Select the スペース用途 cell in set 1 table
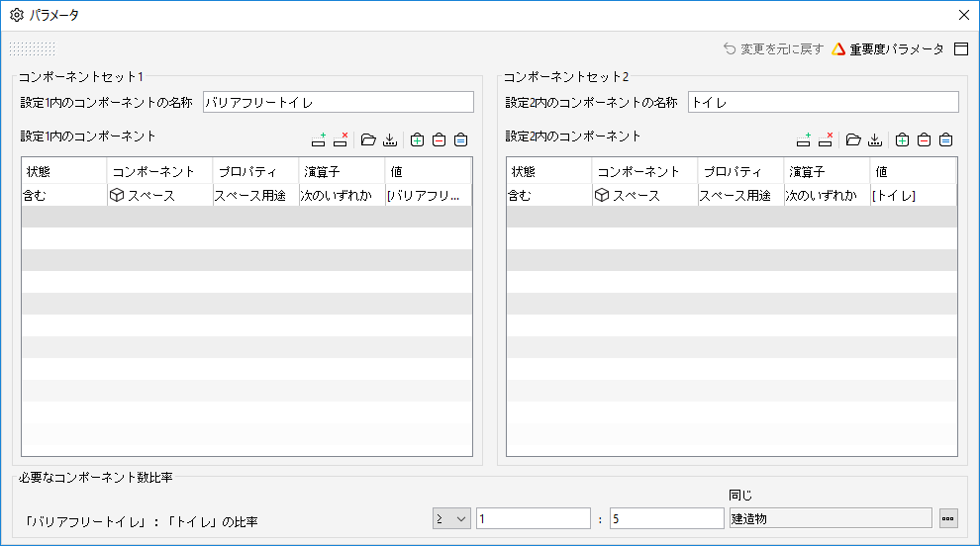Viewport: 980px width, 546px height. [255, 196]
